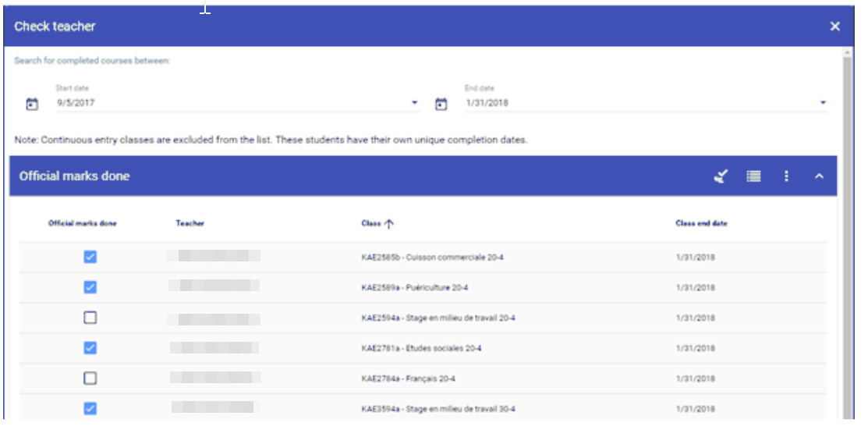868x430 pixels.
Task: Sort by the Teacher column header
Action: 190,223
